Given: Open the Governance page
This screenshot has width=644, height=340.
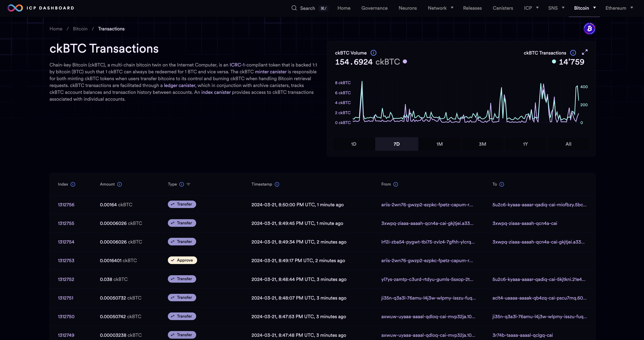Looking at the screenshot, I should [374, 8].
